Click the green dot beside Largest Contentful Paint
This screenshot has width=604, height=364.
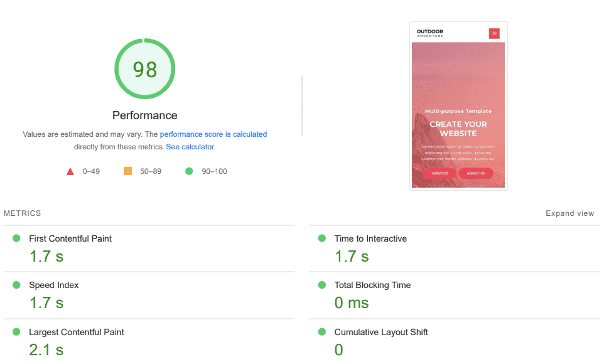coord(16,332)
